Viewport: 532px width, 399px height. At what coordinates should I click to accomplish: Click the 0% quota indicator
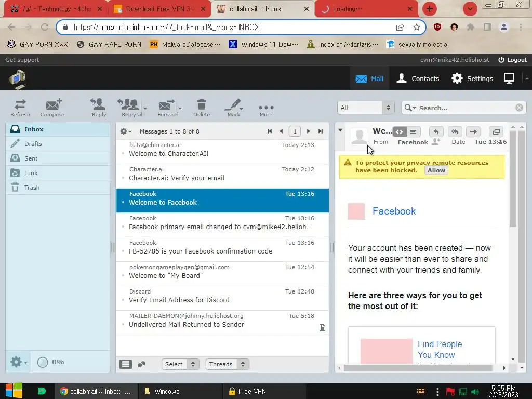click(50, 362)
